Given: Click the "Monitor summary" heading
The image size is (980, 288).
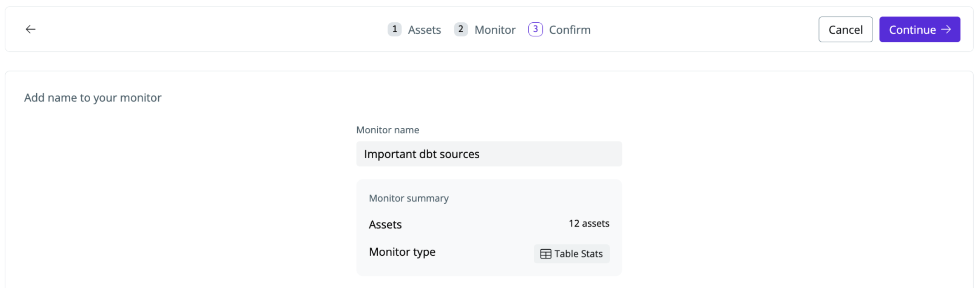Looking at the screenshot, I should (408, 198).
